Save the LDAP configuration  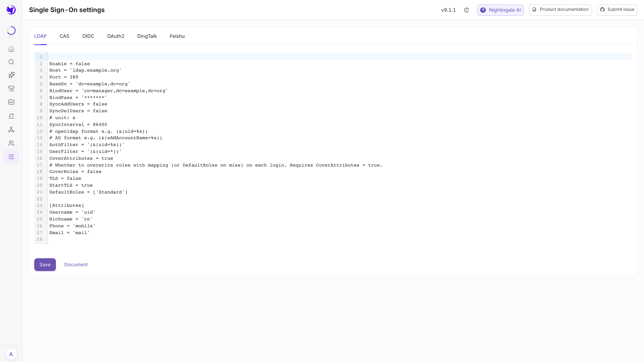45,265
